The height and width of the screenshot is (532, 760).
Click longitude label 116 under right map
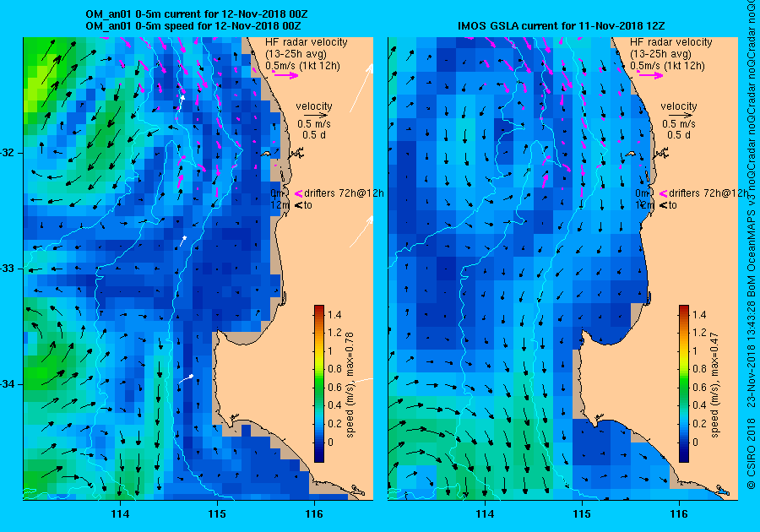[x=679, y=514]
